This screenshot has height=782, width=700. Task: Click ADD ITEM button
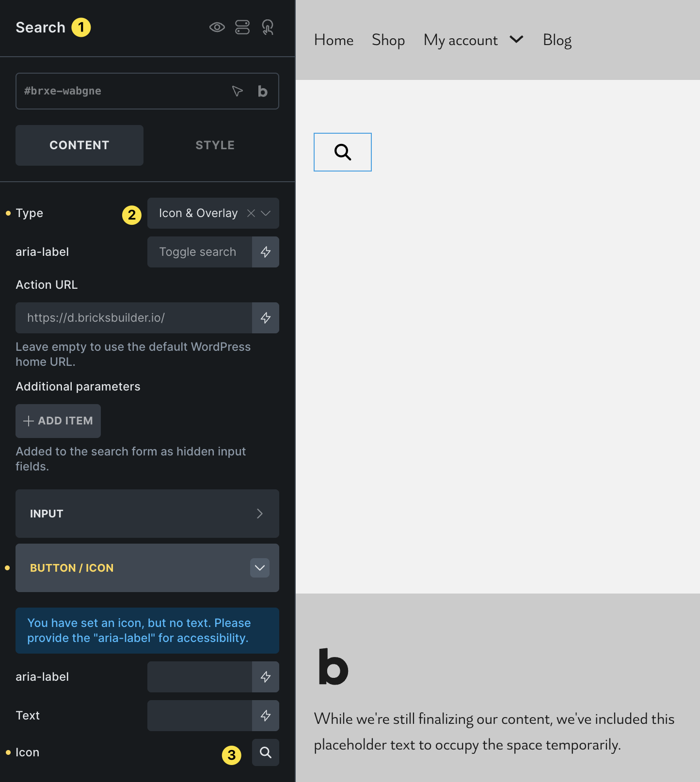(x=58, y=421)
